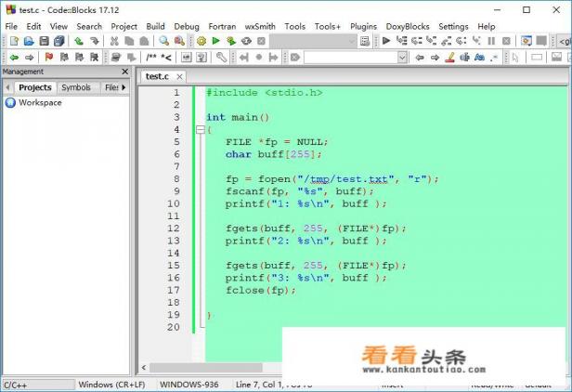Image resolution: width=572 pixels, height=392 pixels.
Task: Start debugger with the dark play icon
Action: click(386, 41)
